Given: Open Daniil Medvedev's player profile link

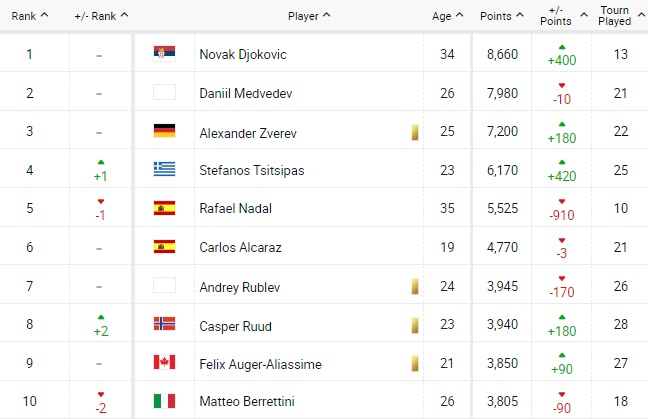Looking at the screenshot, I should click(x=246, y=93).
